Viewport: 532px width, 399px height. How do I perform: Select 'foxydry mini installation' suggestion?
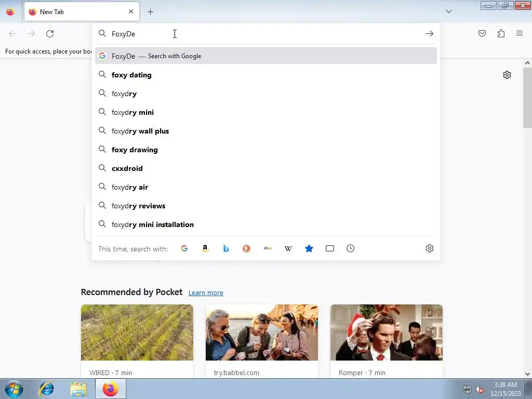tap(265, 224)
